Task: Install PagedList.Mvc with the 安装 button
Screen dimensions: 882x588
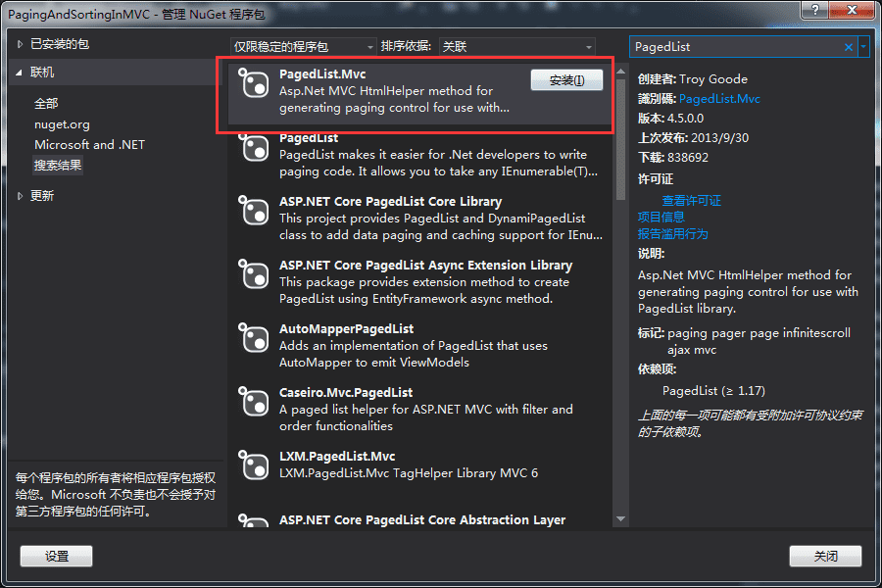Action: point(566,80)
